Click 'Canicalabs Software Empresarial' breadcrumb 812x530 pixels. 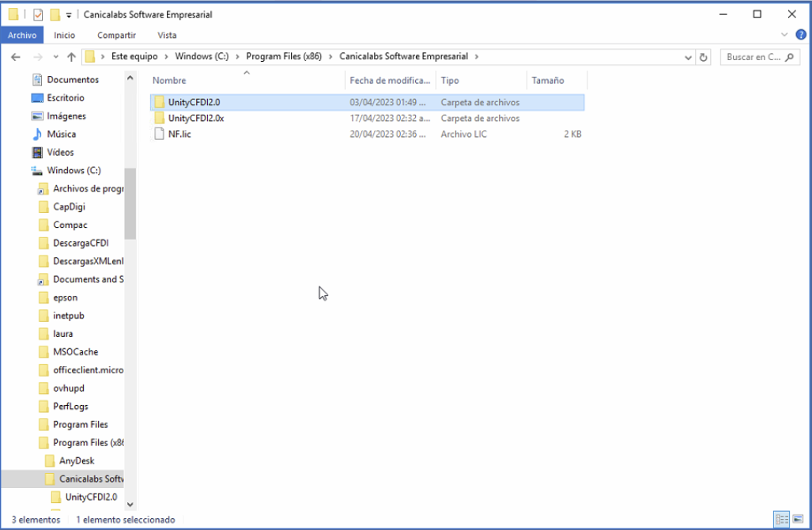403,56
